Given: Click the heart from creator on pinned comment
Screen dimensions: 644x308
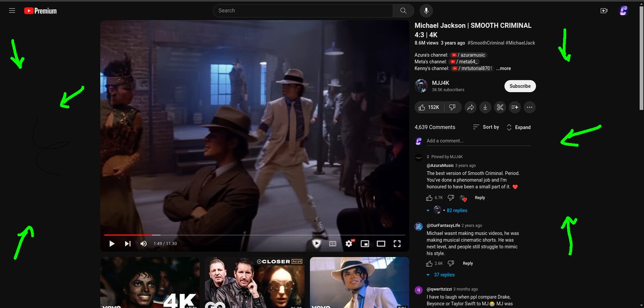Looking at the screenshot, I should pos(464,199).
